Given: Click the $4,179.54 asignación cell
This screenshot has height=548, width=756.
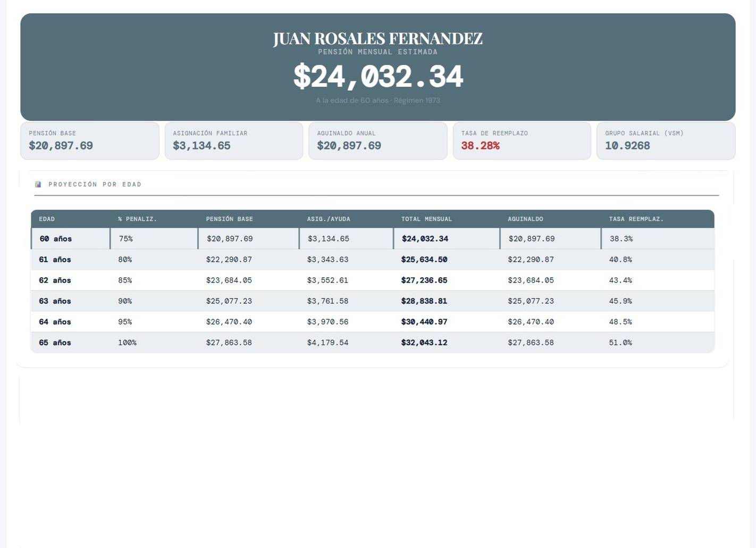Looking at the screenshot, I should [x=327, y=343].
